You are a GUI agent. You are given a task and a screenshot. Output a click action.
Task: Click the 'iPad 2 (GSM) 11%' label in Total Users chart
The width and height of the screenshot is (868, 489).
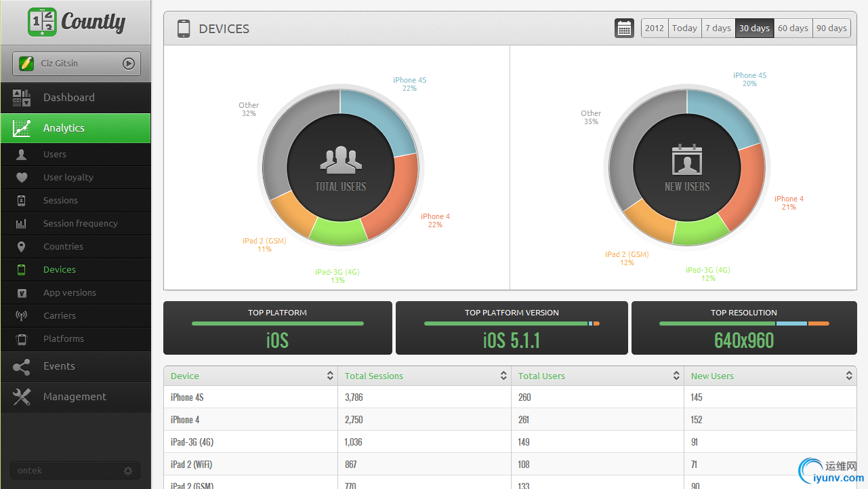264,245
